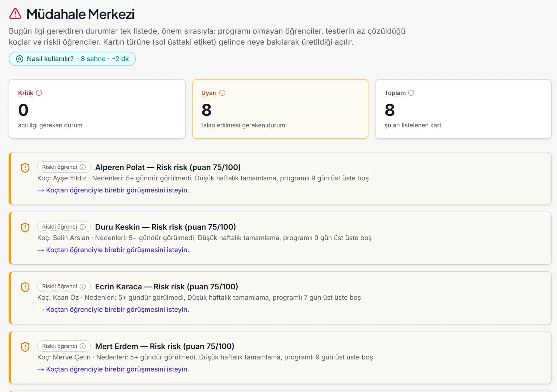Image resolution: width=557 pixels, height=392 pixels.
Task: Click the info icon next to Toplam
Action: 411,93
